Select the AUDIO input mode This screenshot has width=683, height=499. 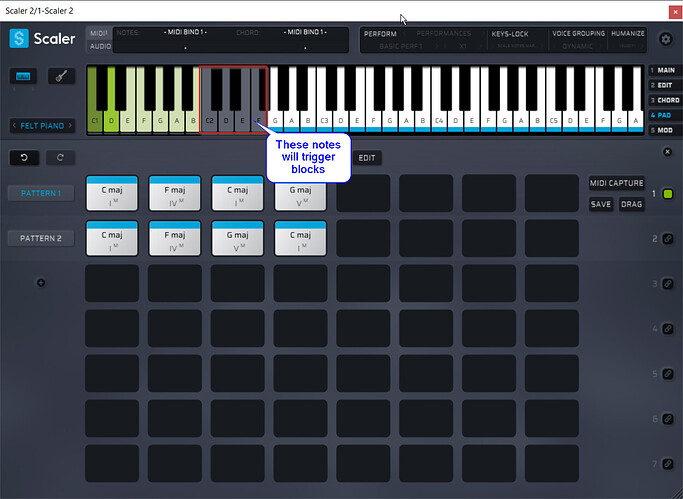click(x=100, y=46)
